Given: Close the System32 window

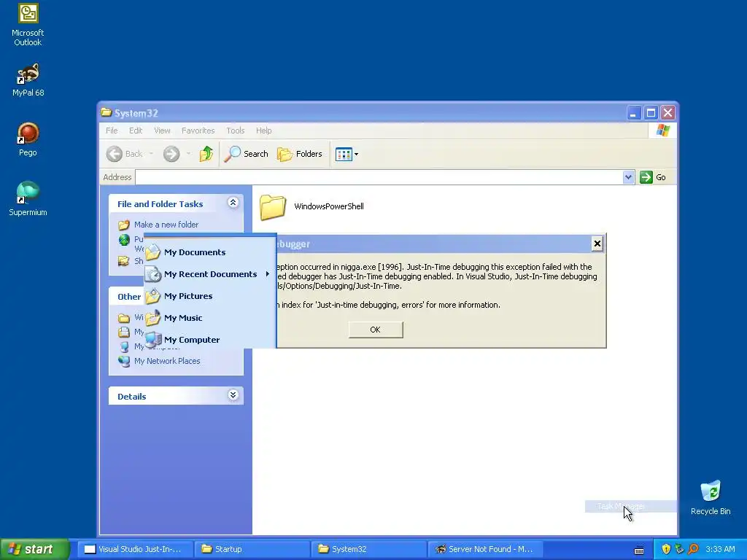Looking at the screenshot, I should click(x=668, y=113).
